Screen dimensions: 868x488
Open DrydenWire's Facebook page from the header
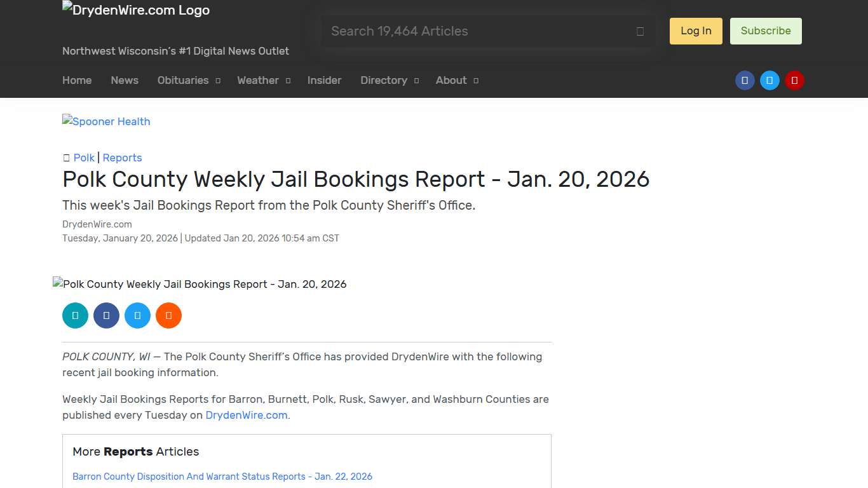745,80
